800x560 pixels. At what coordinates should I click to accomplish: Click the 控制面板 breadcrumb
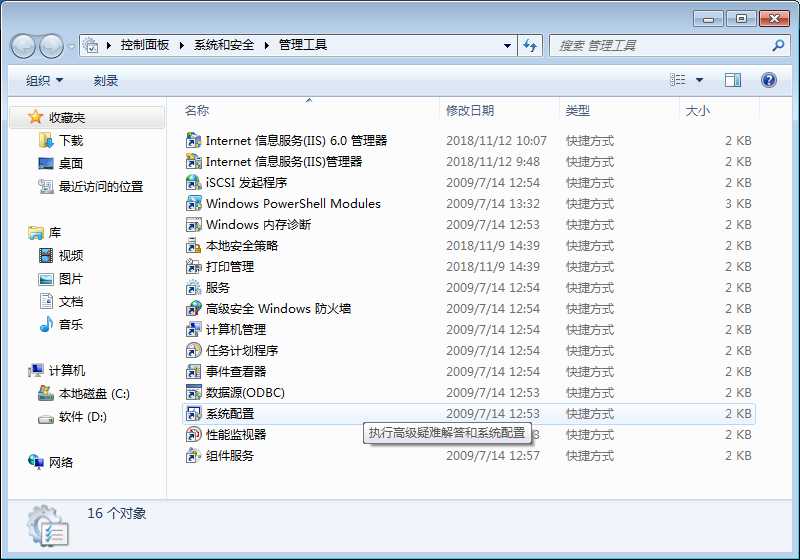click(144, 45)
